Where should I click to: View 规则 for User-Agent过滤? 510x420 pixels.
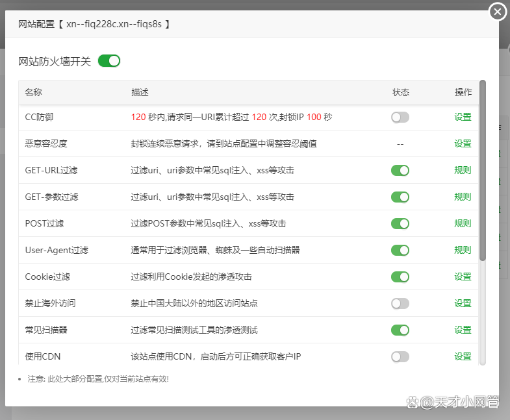pos(463,251)
